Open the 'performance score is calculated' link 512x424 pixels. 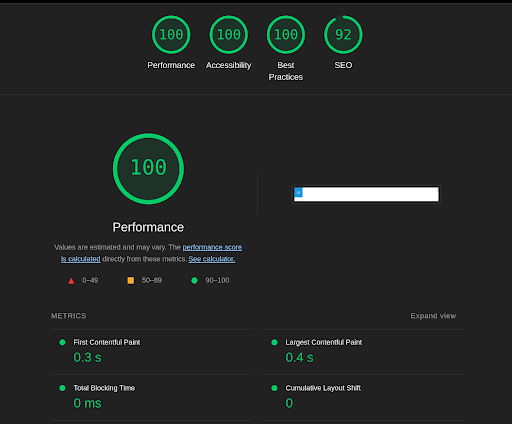pos(151,253)
